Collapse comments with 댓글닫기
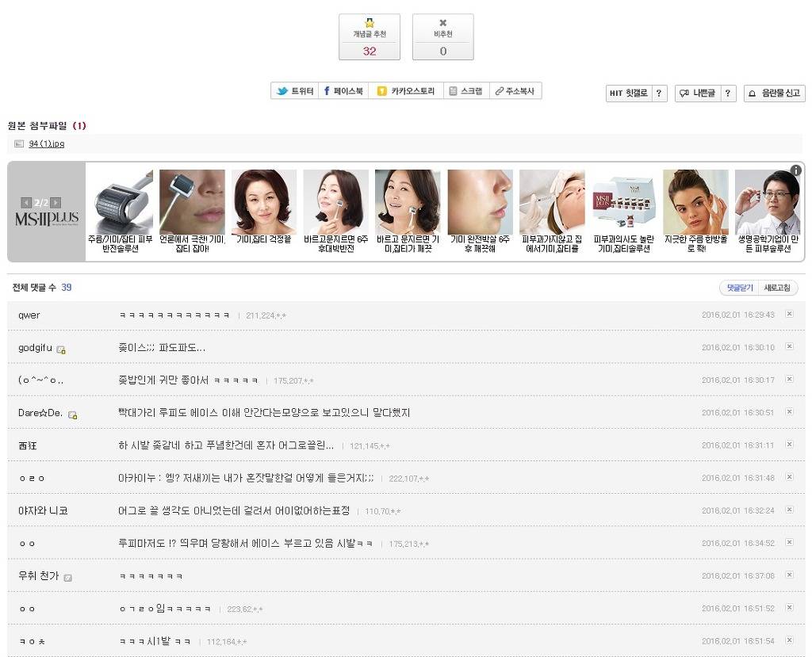812x657 pixels. (x=737, y=288)
